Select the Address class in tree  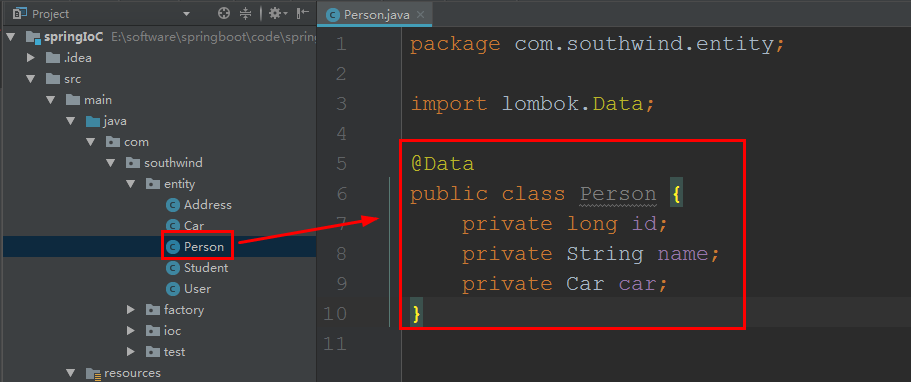tap(207, 205)
